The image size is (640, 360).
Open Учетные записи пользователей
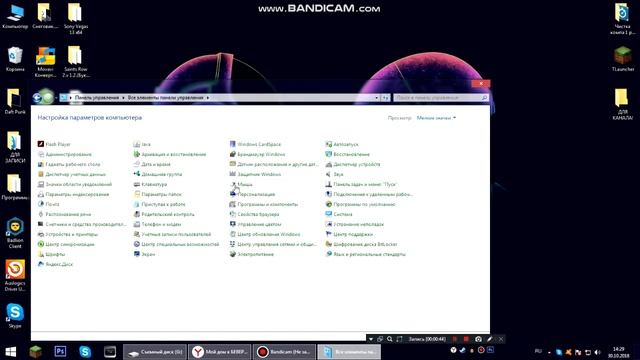coord(172,234)
